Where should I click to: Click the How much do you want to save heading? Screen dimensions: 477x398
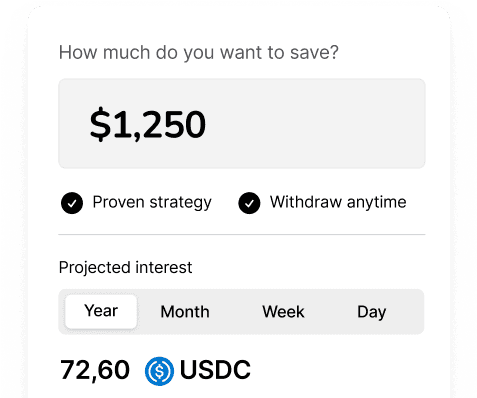pos(199,53)
